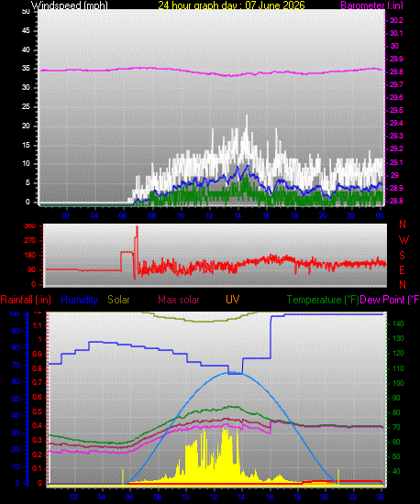The height and width of the screenshot is (504, 420).
Task: Click the UV legend label
Action: [x=233, y=300]
